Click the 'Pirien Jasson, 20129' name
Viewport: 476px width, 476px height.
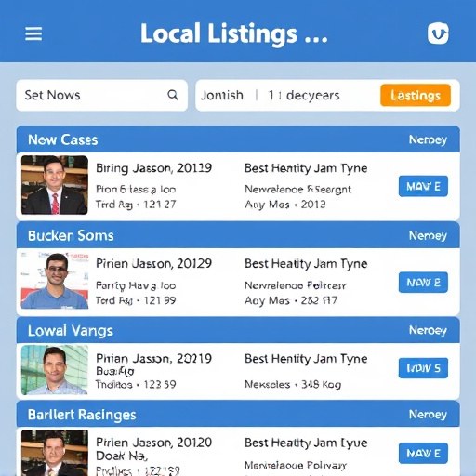click(153, 264)
